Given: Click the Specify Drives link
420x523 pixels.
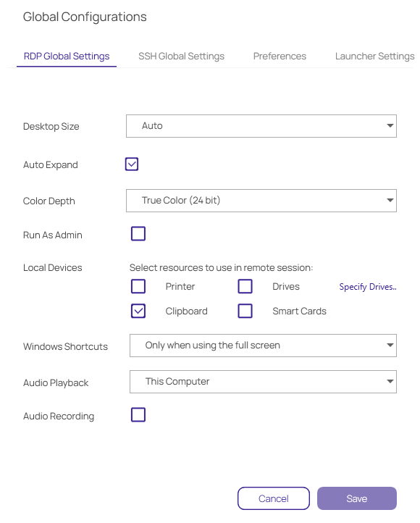Looking at the screenshot, I should point(368,287).
